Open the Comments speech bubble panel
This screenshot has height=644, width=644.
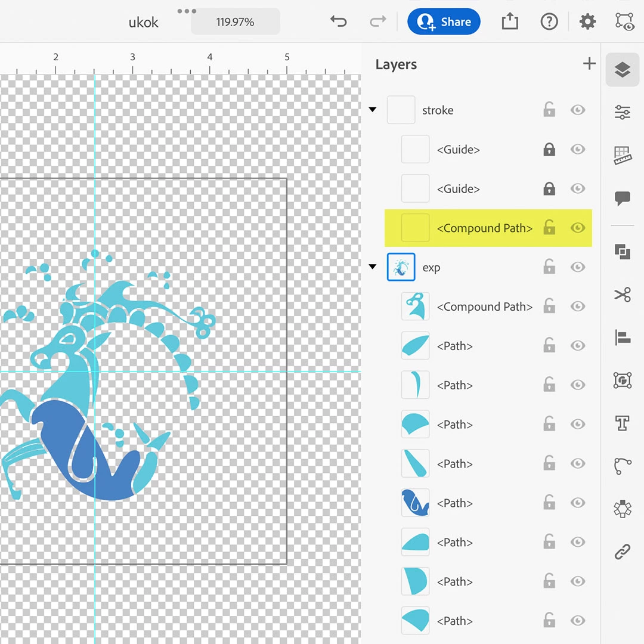tap(622, 198)
